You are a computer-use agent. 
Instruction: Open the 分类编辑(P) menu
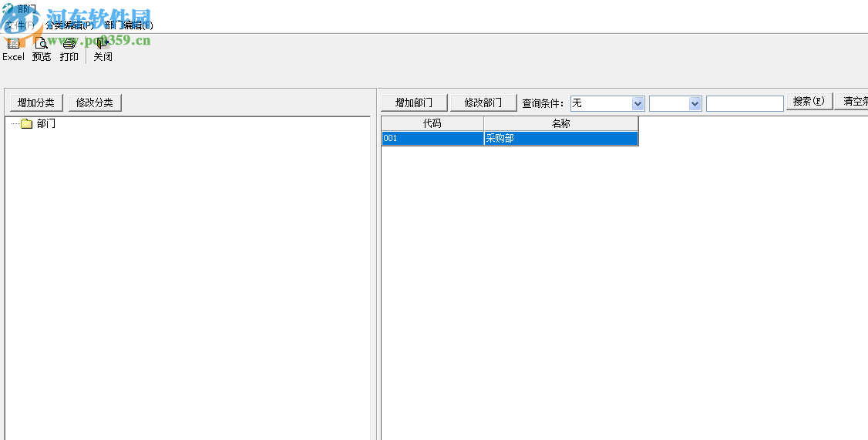tap(69, 25)
